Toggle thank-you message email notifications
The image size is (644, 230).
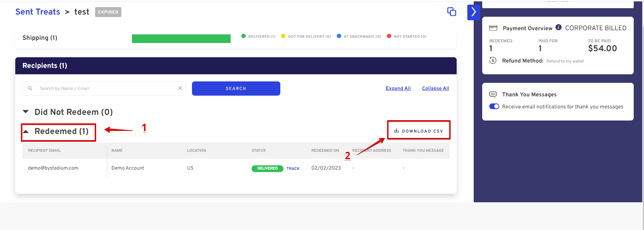(x=494, y=106)
